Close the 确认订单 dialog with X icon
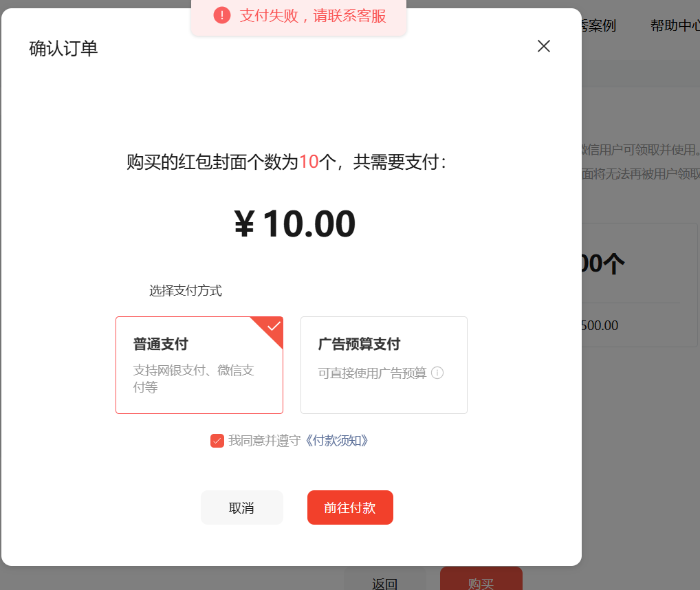The height and width of the screenshot is (590, 700). coord(543,46)
